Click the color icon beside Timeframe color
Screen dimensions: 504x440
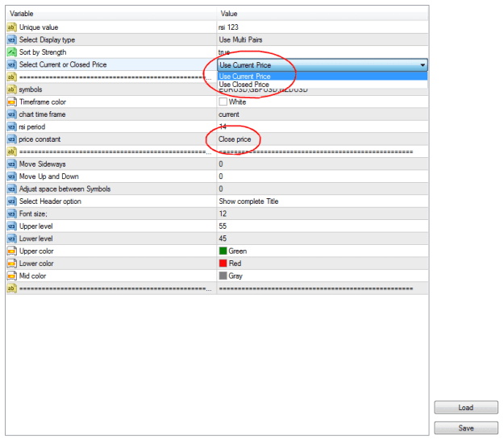pyautogui.click(x=11, y=102)
